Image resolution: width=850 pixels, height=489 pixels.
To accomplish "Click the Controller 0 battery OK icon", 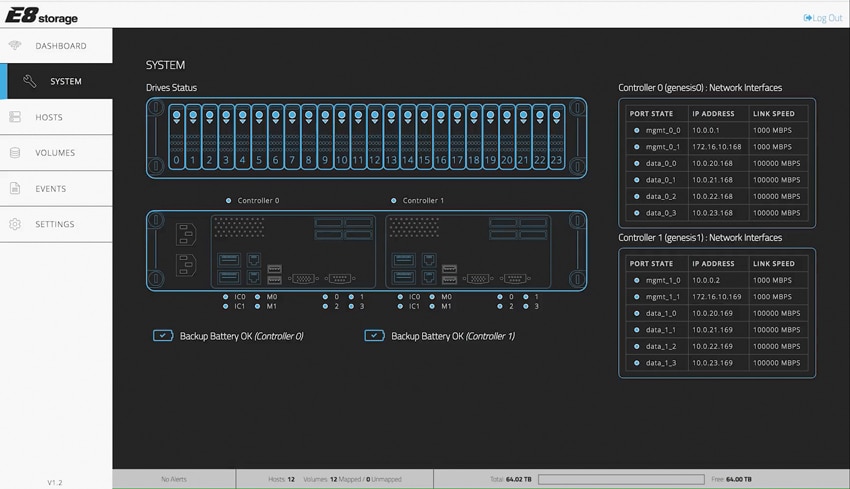I will tap(163, 336).
